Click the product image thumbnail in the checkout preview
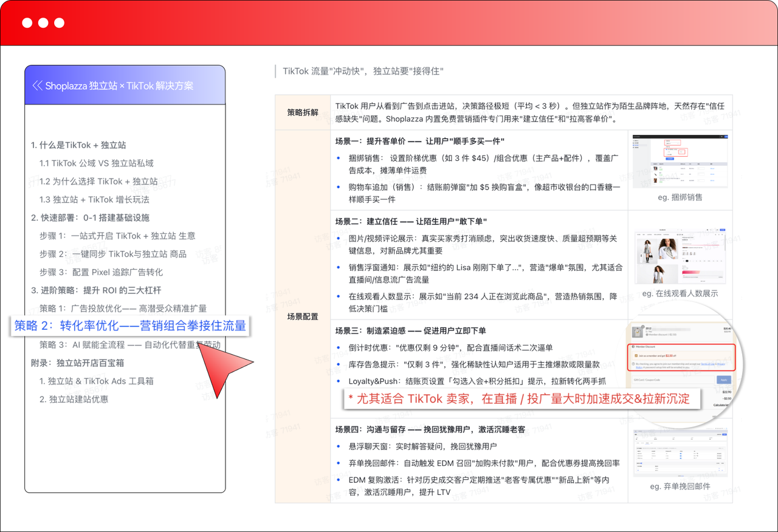The image size is (778, 532). coord(637,332)
